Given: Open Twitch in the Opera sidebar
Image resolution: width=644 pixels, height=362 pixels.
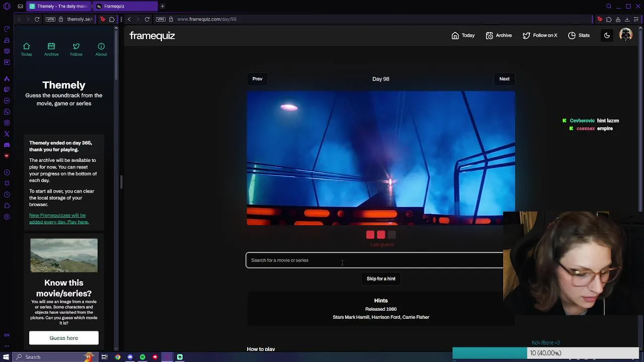Looking at the screenshot, I should 7,89.
